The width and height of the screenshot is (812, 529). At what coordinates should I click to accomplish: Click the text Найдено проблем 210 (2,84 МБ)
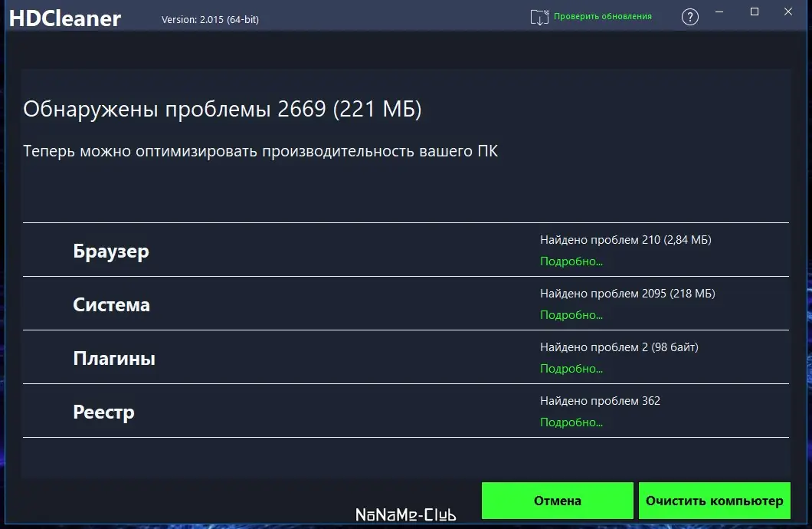[626, 240]
